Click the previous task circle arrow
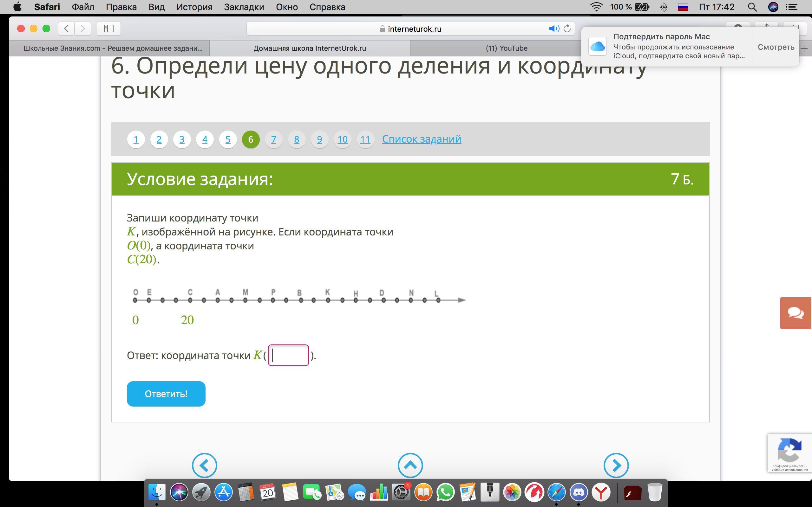This screenshot has width=812, height=507. 204,465
